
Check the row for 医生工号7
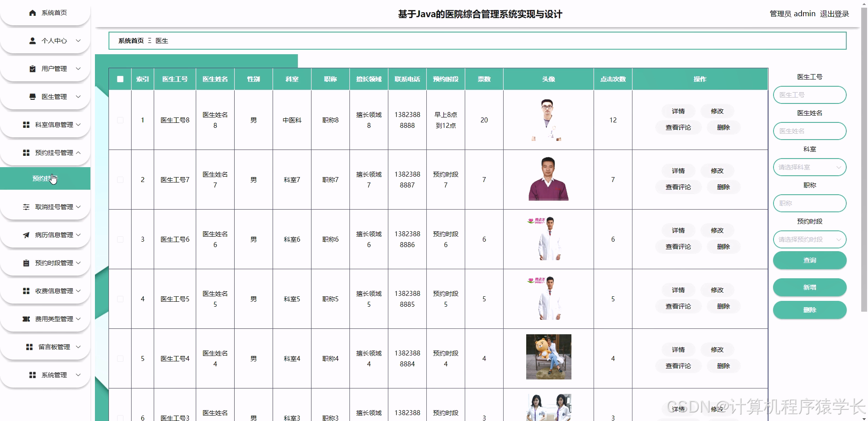coord(120,180)
